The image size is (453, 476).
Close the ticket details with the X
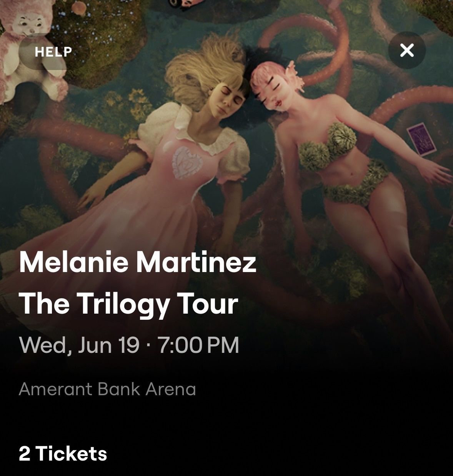[x=407, y=50]
